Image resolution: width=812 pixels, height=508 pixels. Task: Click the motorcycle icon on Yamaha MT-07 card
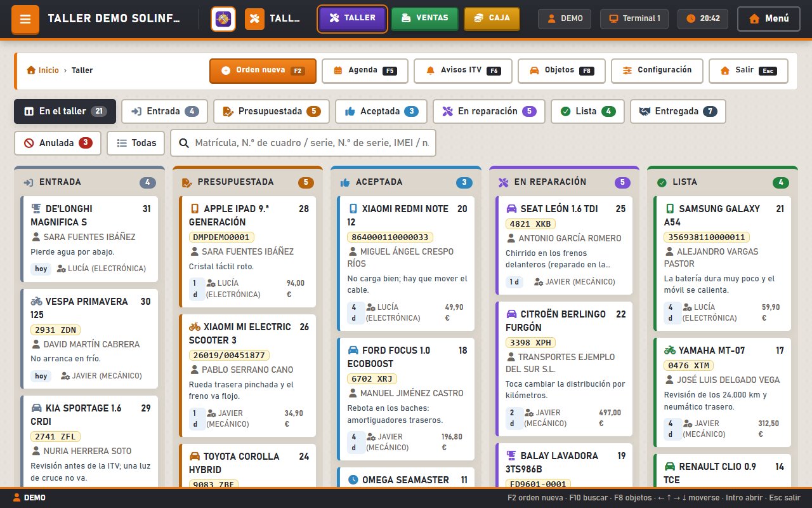(669, 351)
